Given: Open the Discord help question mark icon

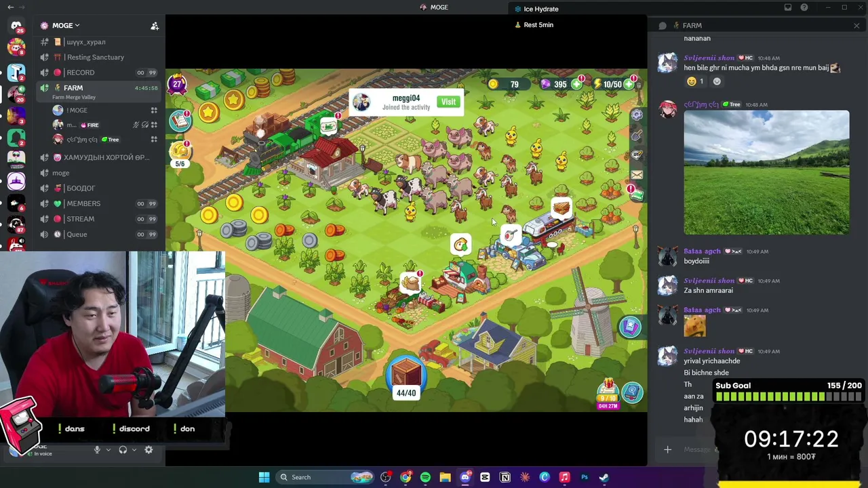Looking at the screenshot, I should [804, 7].
